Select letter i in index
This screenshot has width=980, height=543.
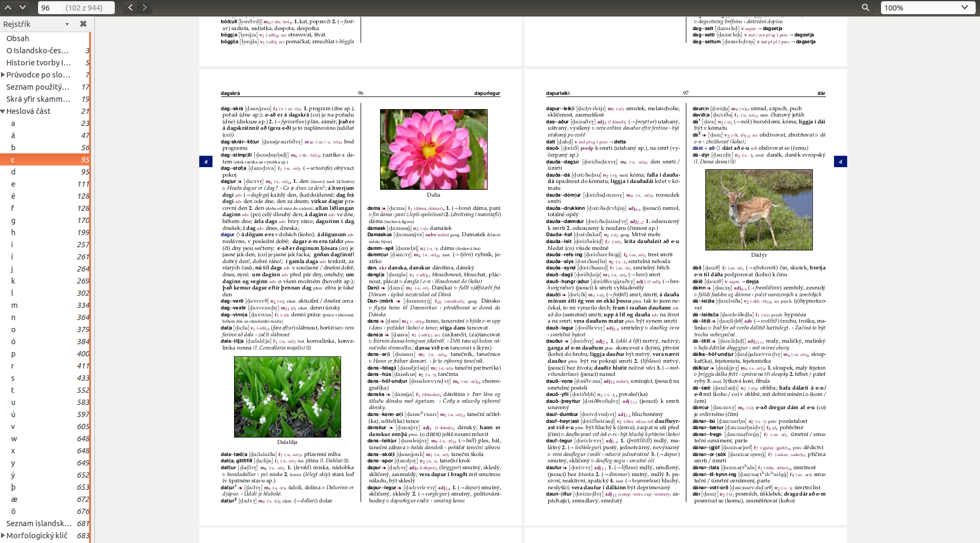point(45,245)
